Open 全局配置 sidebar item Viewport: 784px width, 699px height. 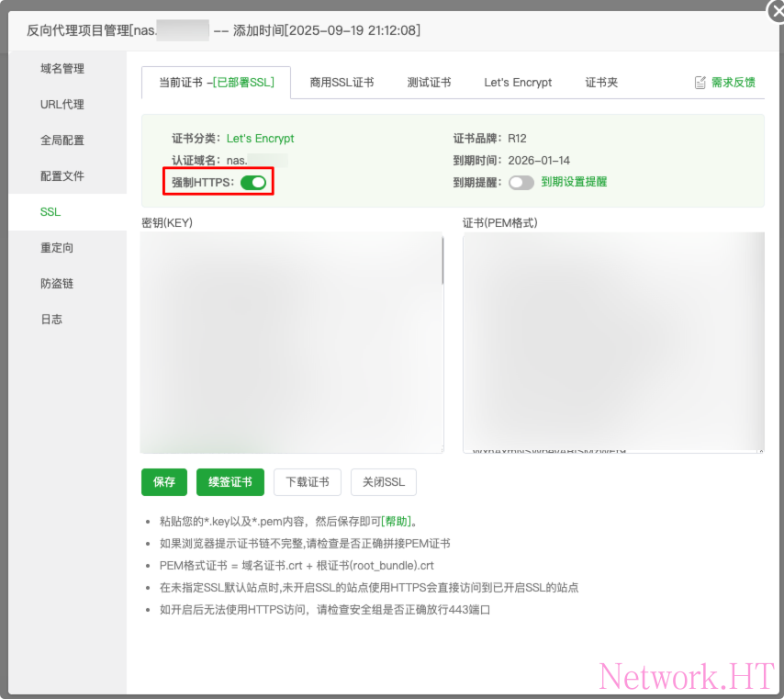pos(62,141)
